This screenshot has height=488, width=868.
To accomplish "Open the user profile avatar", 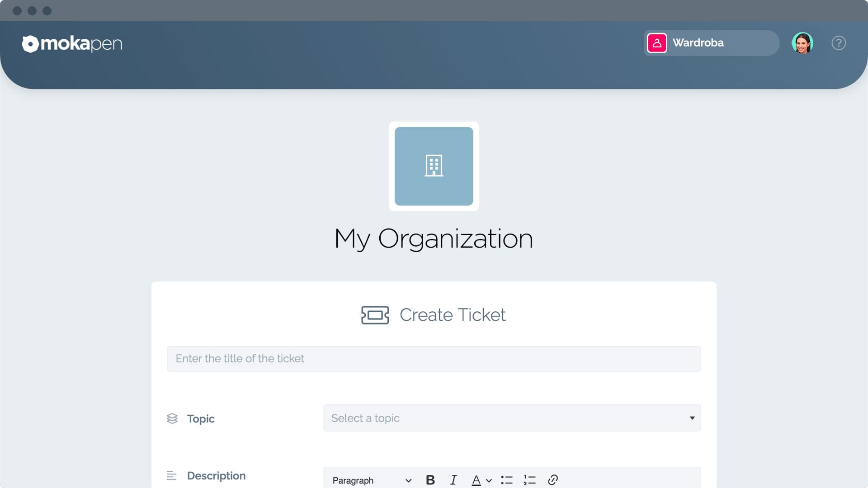I will point(803,43).
